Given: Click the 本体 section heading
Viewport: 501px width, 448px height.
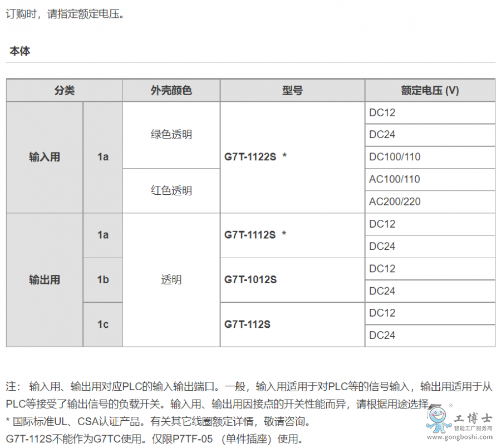Looking at the screenshot, I should point(20,50).
